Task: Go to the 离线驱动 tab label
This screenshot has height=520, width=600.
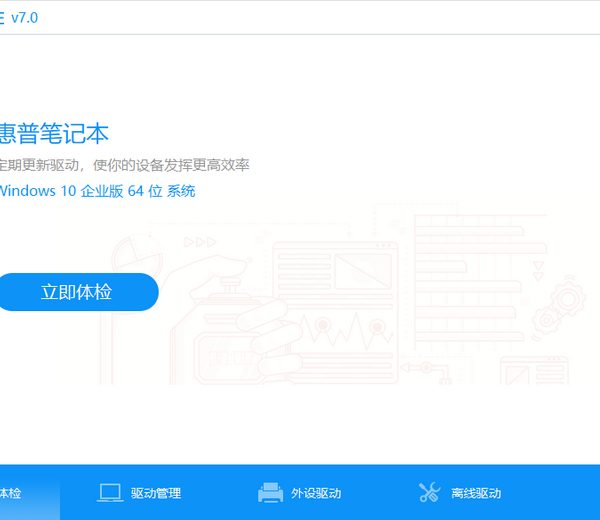Action: click(x=476, y=493)
